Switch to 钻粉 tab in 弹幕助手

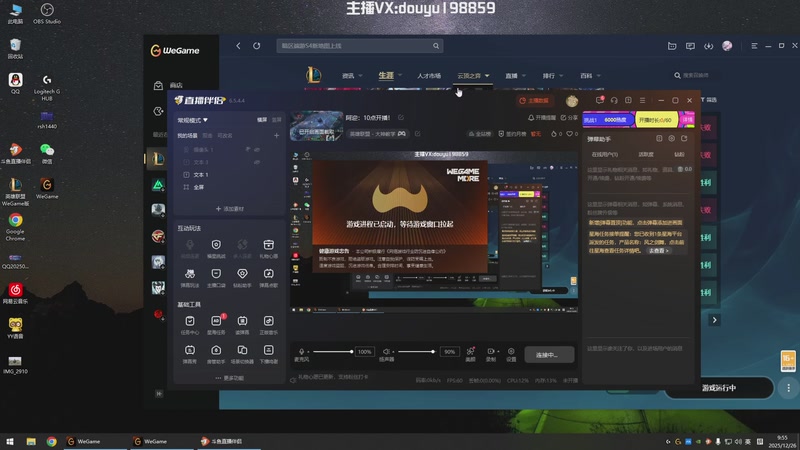679,154
